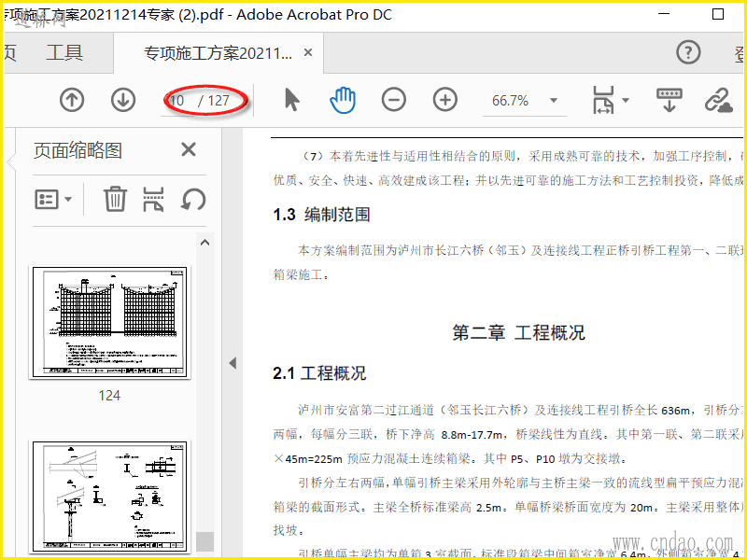
Task: Switch to the 工具 tab
Action: 64,52
